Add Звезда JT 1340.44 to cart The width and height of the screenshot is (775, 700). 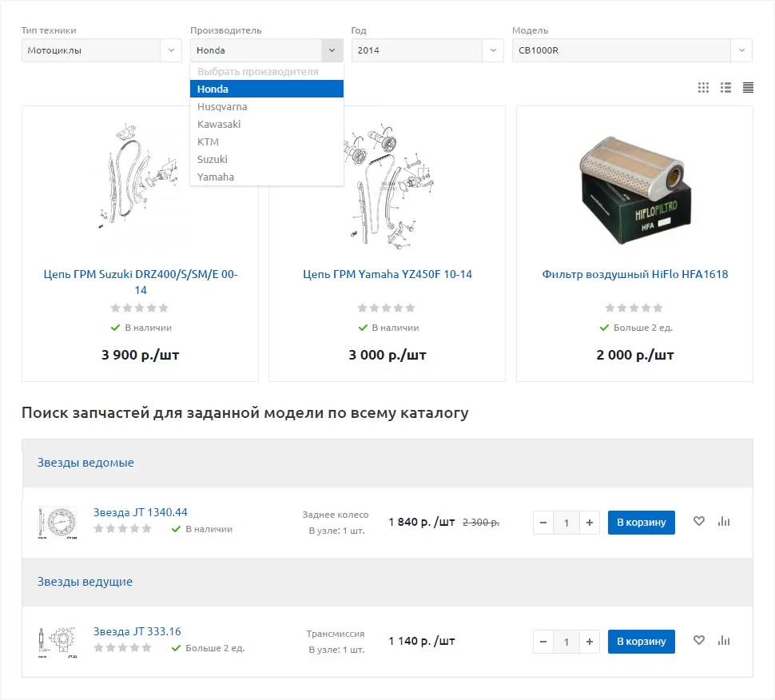point(641,523)
